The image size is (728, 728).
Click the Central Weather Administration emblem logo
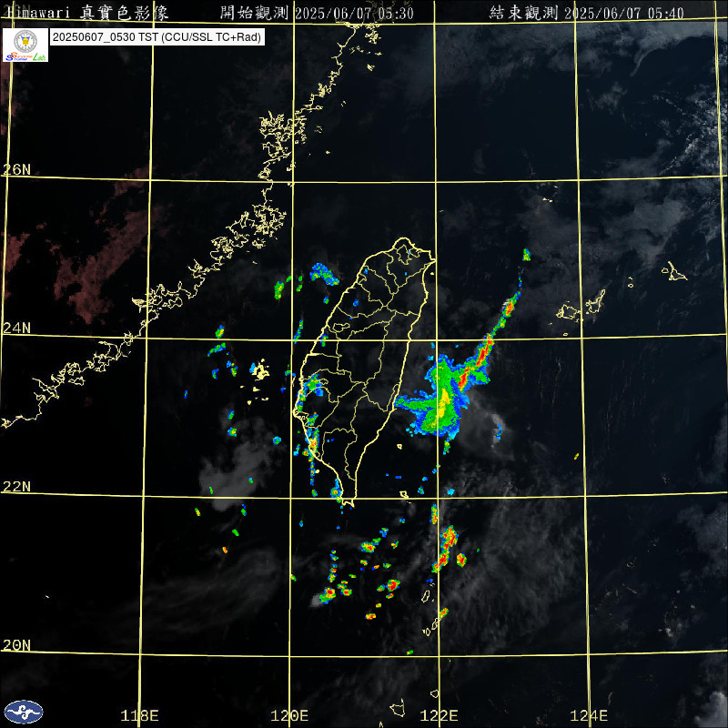[x=24, y=712]
